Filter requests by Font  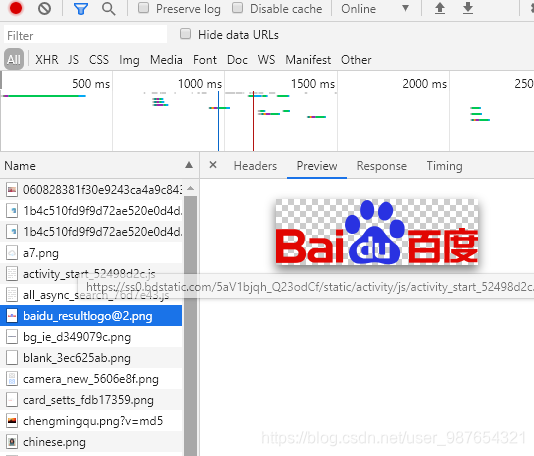click(205, 60)
